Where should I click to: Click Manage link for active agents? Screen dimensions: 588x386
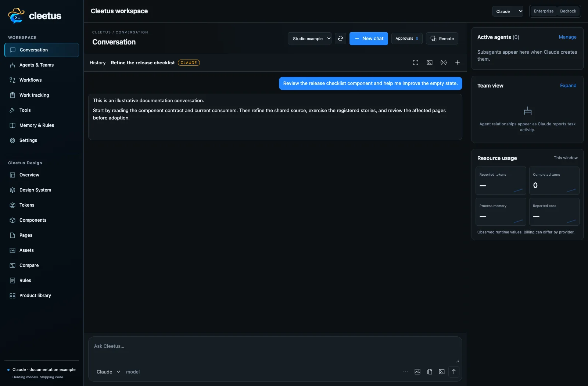(567, 37)
